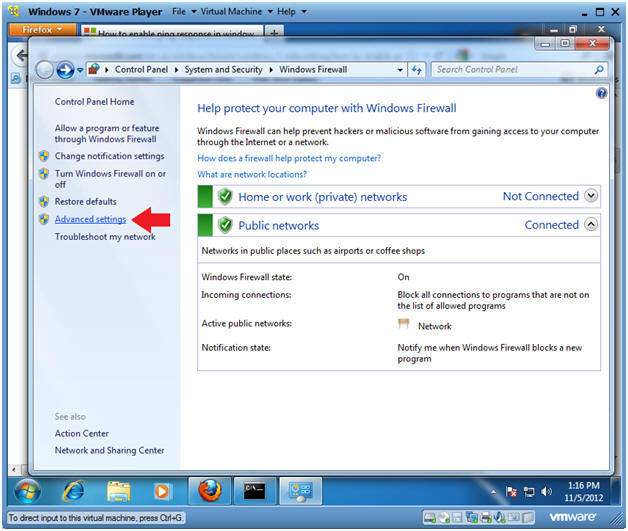628x531 pixels.
Task: Click green shield beside Public networks
Action: point(225,225)
